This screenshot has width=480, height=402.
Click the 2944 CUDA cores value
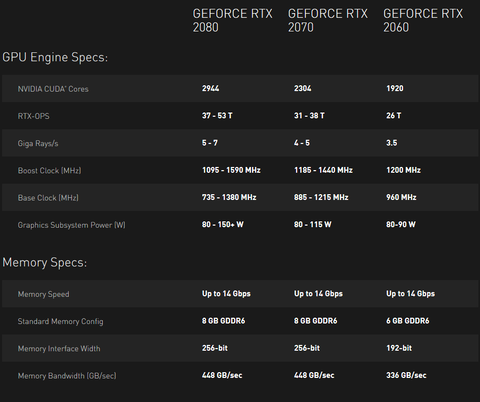[210, 88]
